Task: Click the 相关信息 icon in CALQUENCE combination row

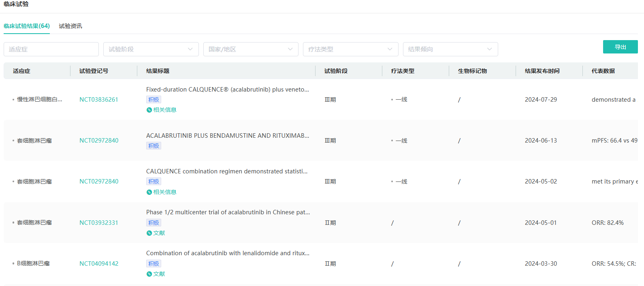Action: [149, 192]
